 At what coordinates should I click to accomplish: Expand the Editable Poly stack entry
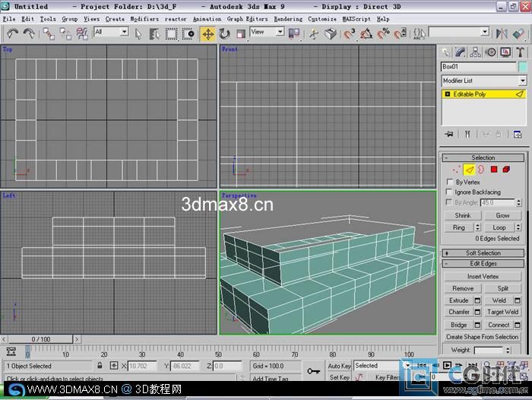pyautogui.click(x=447, y=94)
